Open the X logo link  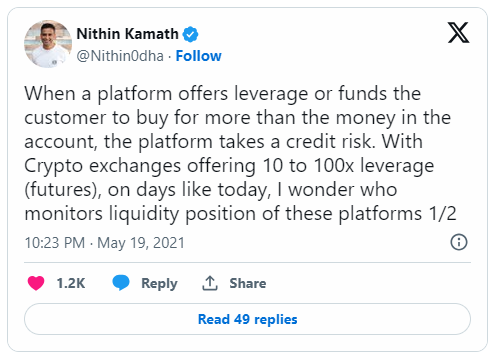point(458,33)
